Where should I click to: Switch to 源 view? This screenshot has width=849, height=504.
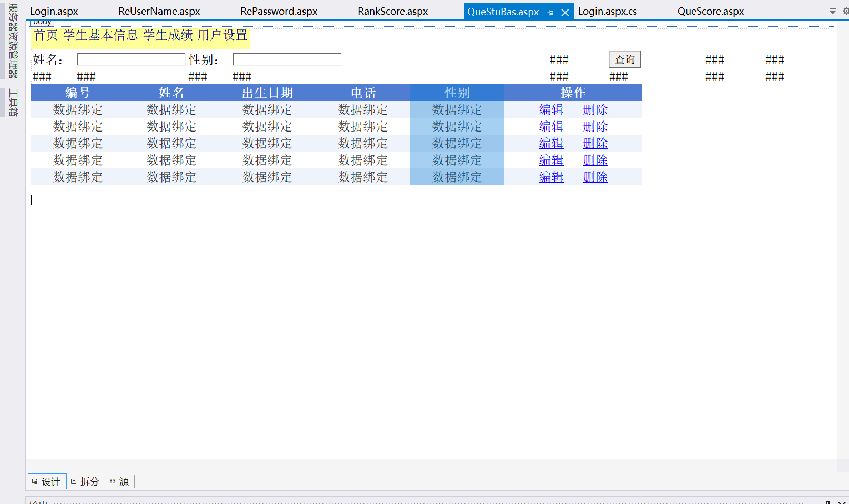coord(119,481)
